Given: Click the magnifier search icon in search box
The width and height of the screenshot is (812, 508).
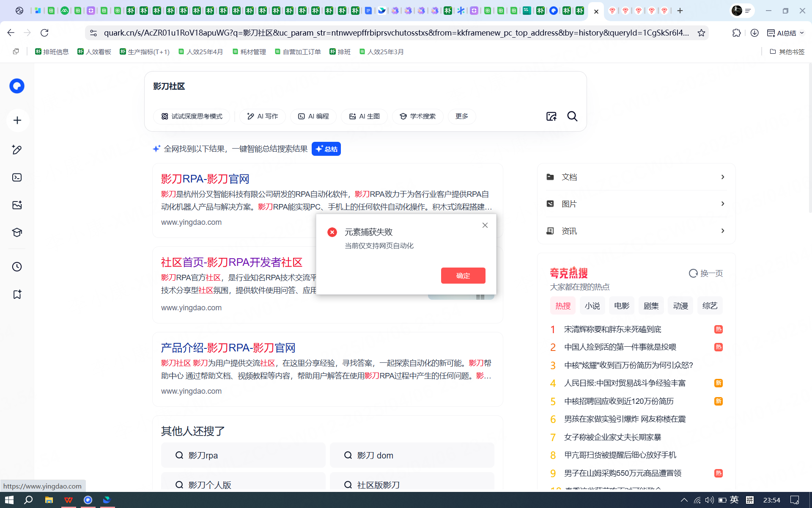Looking at the screenshot, I should pos(572,116).
